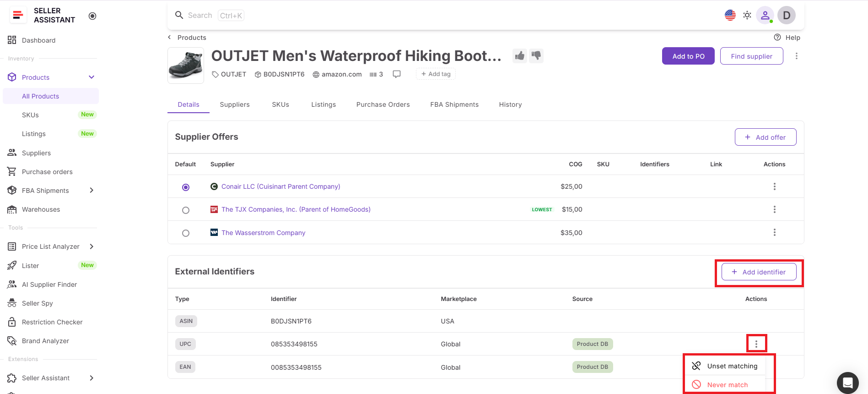Open actions menu for TJX Companies offer
Screen dimensions: 868x394
[x=775, y=209]
